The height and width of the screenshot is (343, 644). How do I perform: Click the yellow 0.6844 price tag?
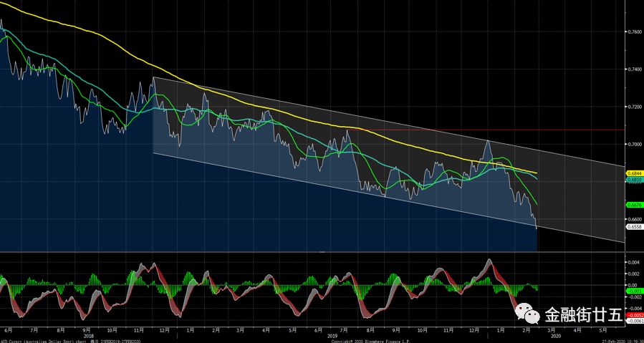[635, 175]
